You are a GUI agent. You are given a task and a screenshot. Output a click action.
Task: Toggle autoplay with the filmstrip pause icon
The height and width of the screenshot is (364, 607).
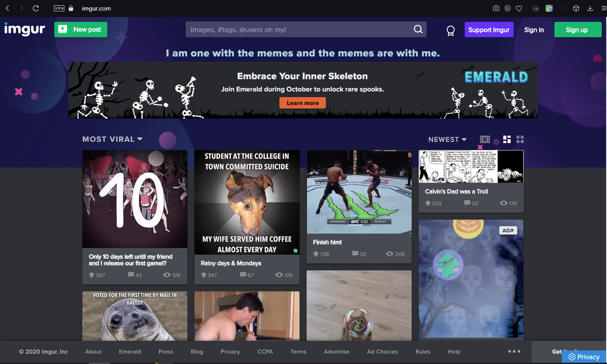485,139
